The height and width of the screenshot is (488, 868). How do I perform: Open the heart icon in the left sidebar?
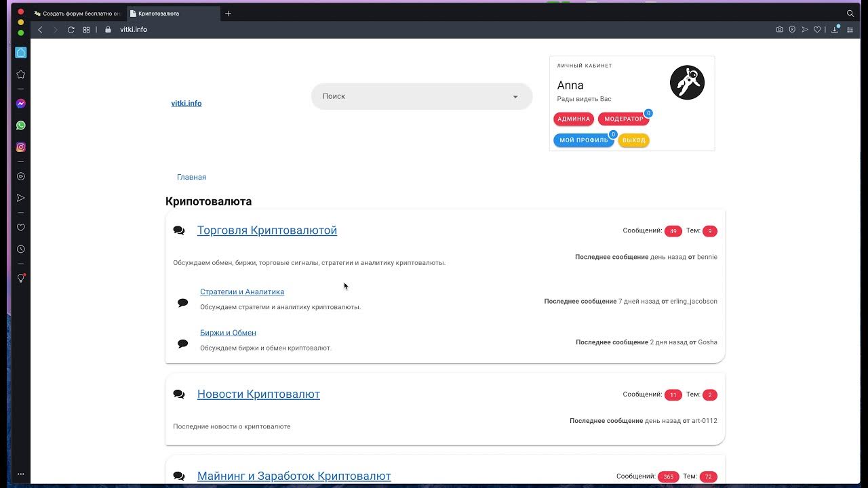[20, 228]
